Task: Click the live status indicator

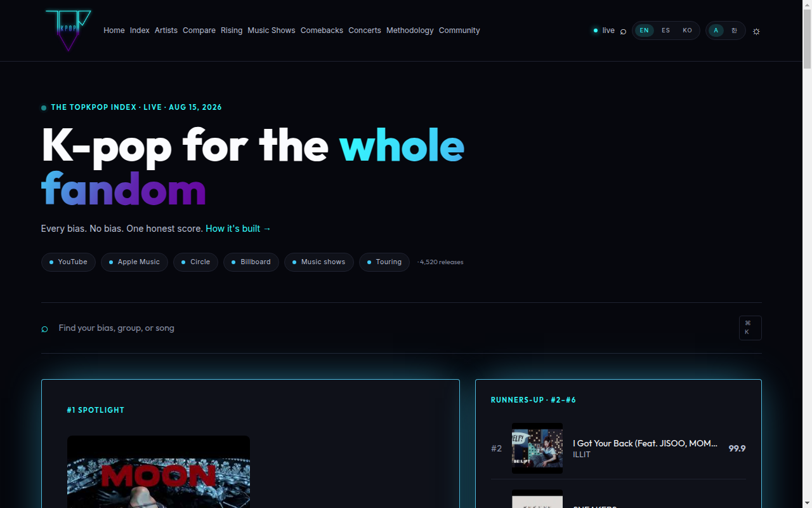Action: coord(604,30)
